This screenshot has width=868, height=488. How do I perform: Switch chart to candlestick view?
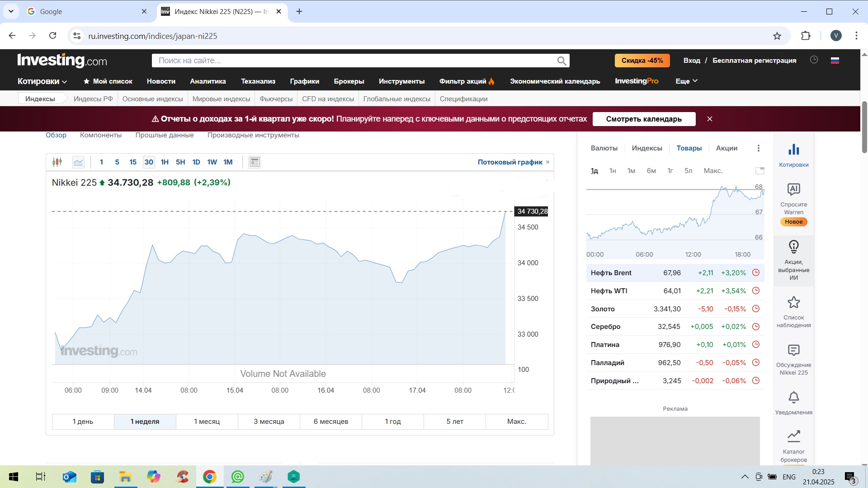57,162
